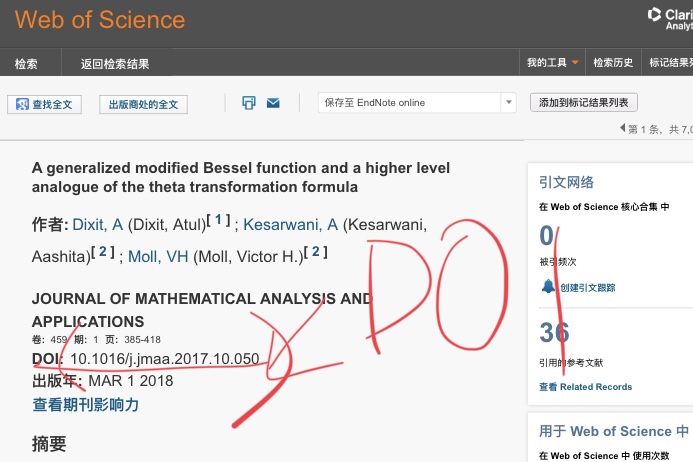The width and height of the screenshot is (693, 462).
Task: Click the 引用的参考文献 label
Action: [571, 363]
